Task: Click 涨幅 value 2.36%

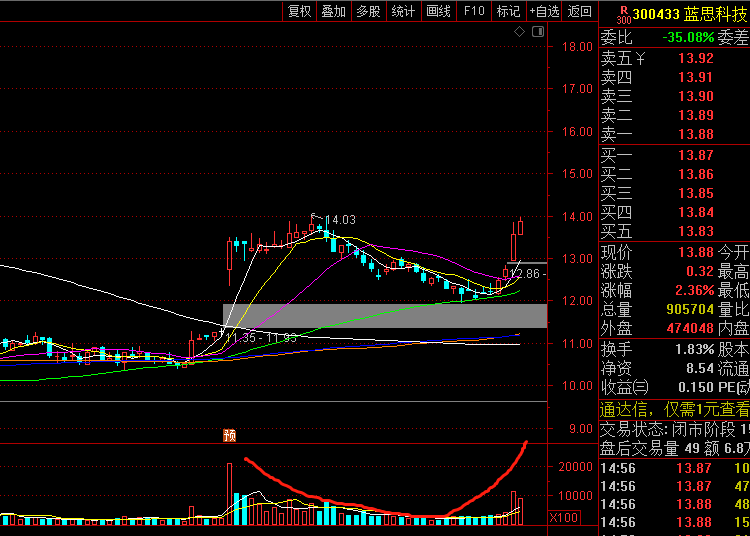Action: point(695,290)
